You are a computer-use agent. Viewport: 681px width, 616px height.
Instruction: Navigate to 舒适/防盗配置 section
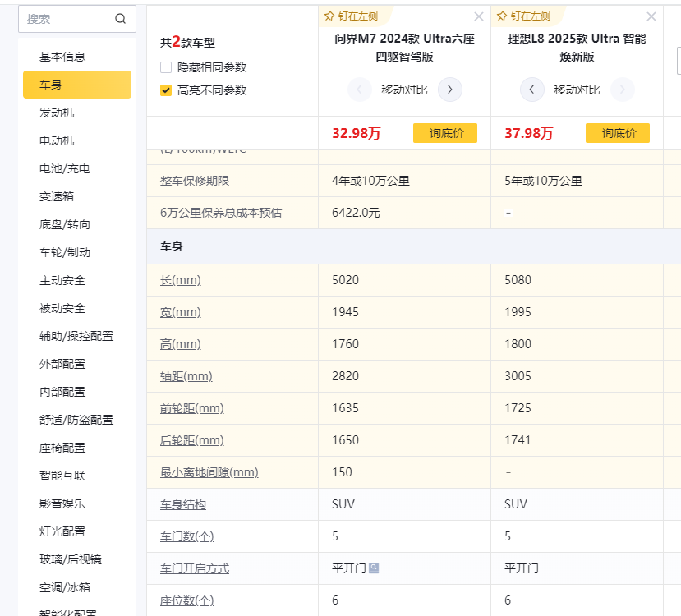[76, 420]
